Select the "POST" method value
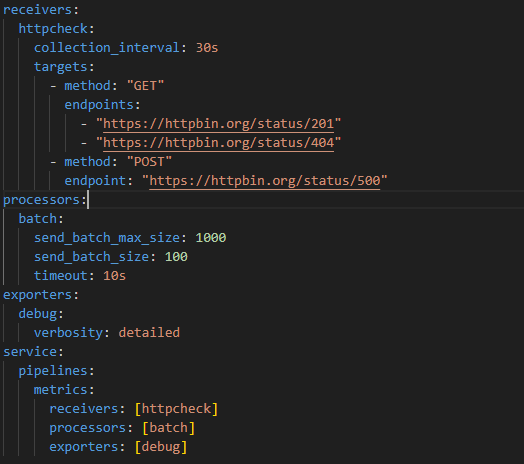Viewport: 524px width, 464px height. (149, 162)
